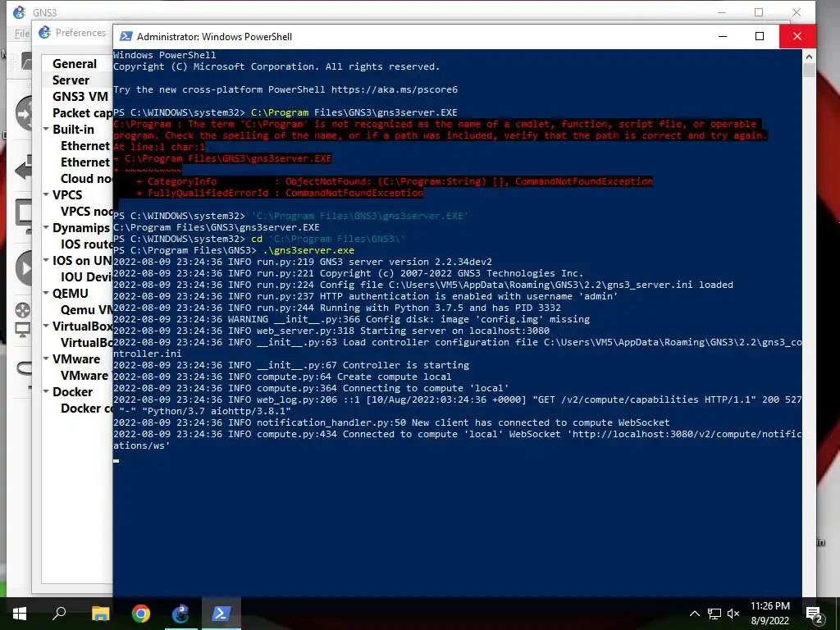Viewport: 840px width, 630px height.
Task: Select Cloud nodes in Preferences
Action: tap(87, 179)
